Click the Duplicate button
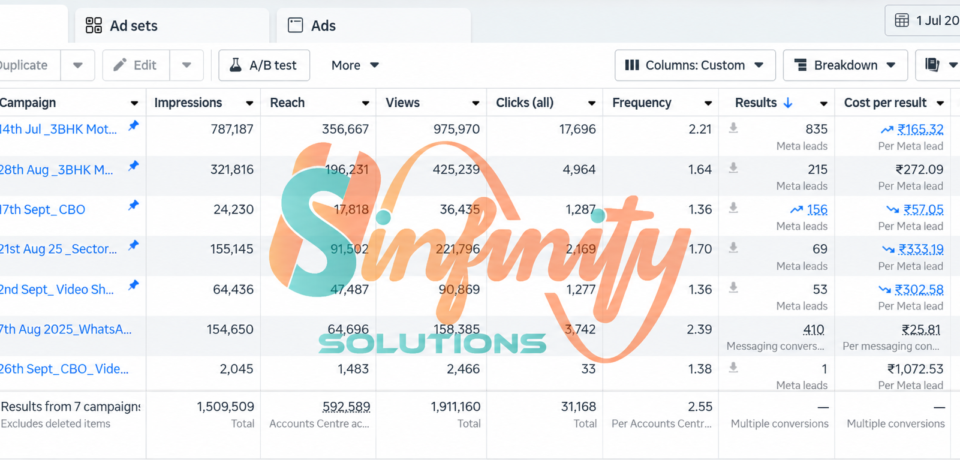Screen dimensions: 960x460 pos(29,65)
